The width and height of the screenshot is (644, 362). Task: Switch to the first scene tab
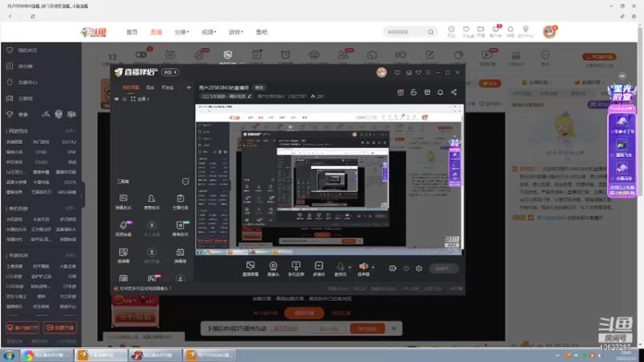click(x=130, y=88)
